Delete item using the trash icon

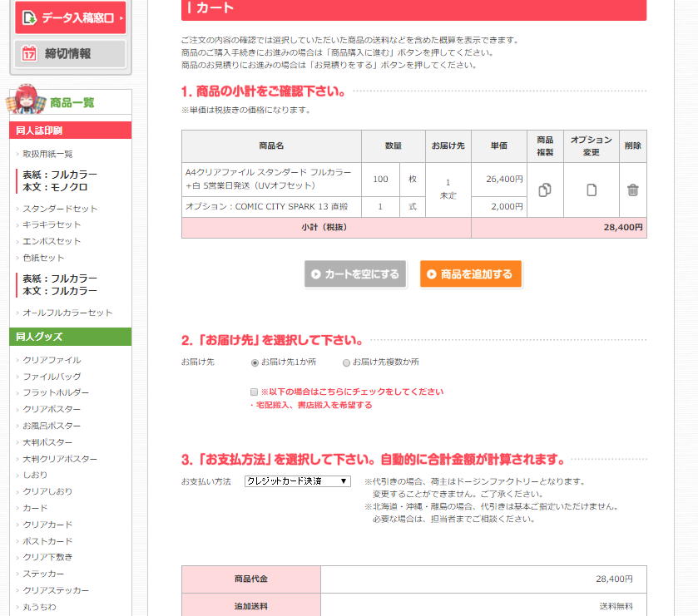633,190
